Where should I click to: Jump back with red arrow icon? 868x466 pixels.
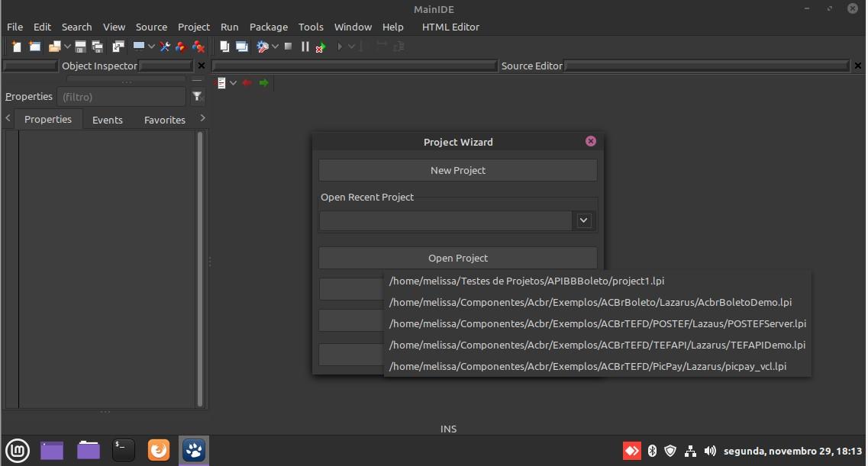tap(247, 83)
